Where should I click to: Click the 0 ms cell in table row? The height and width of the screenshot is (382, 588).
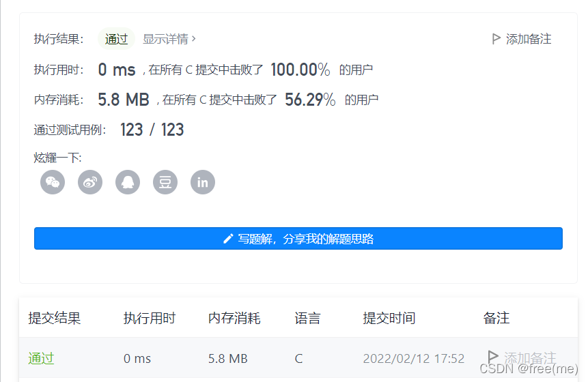click(x=137, y=358)
